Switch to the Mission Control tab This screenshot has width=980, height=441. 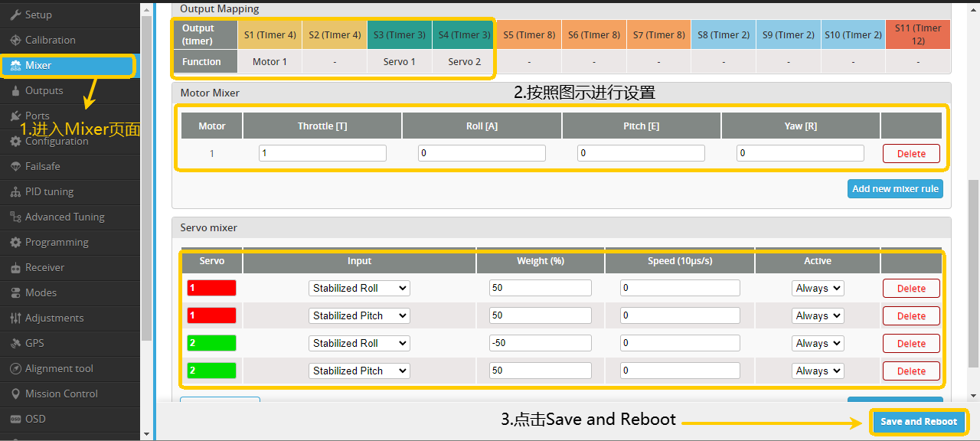coord(70,394)
